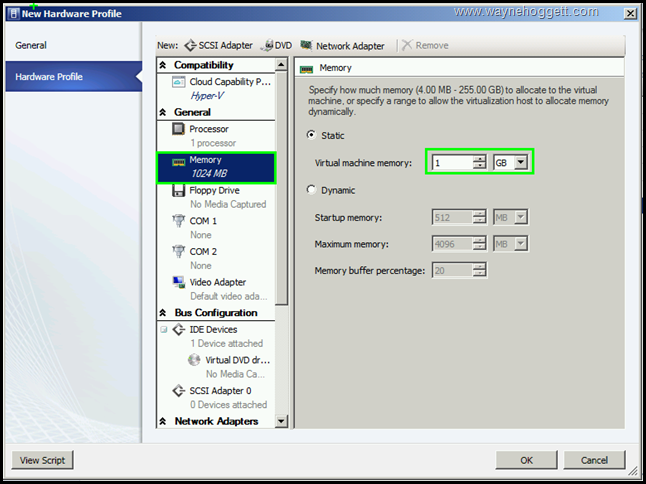Click the 'Hyper-V' capability profile text
Screen dimensions: 646x484
click(207, 96)
